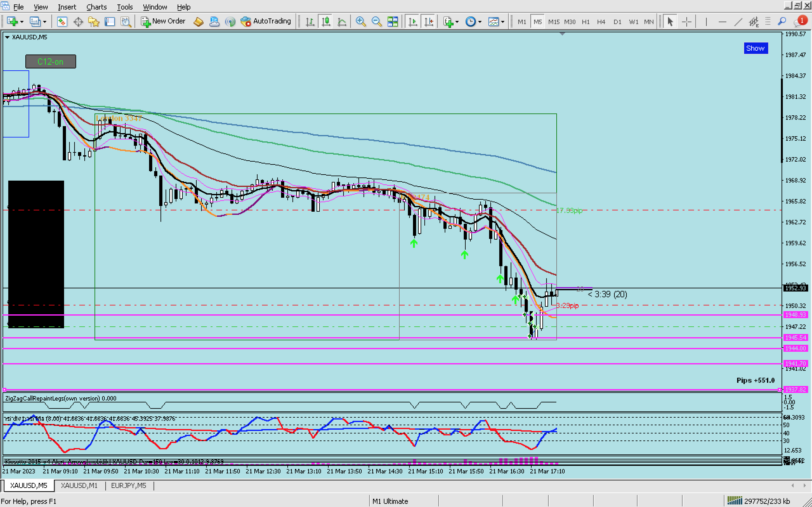Expand the Templates dropdown arrow
This screenshot has height=507, width=812.
coord(503,22)
